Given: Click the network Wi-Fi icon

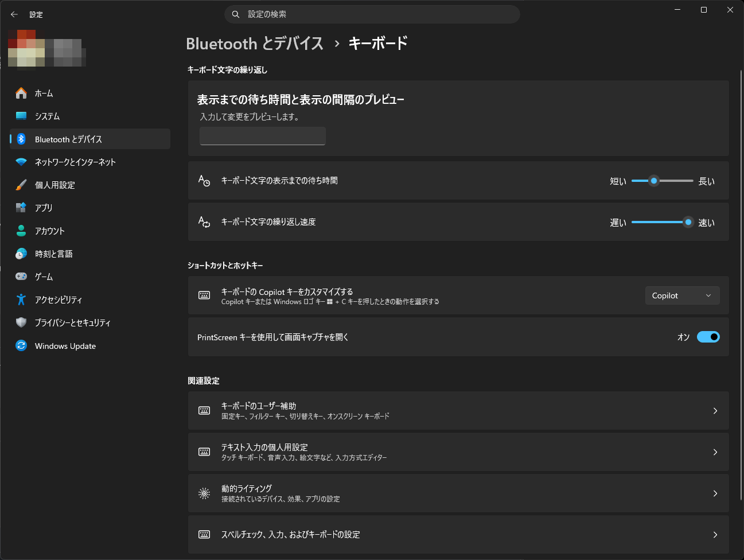Looking at the screenshot, I should tap(21, 162).
